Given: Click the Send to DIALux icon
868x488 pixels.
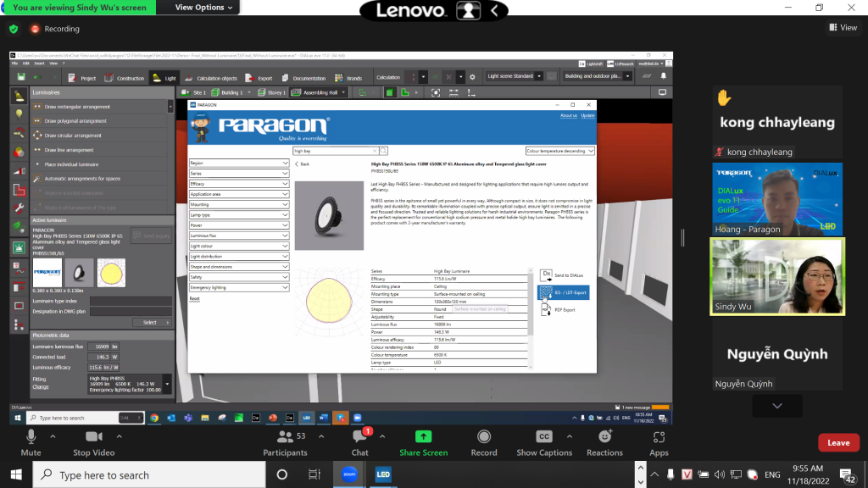Looking at the screenshot, I should tap(547, 275).
